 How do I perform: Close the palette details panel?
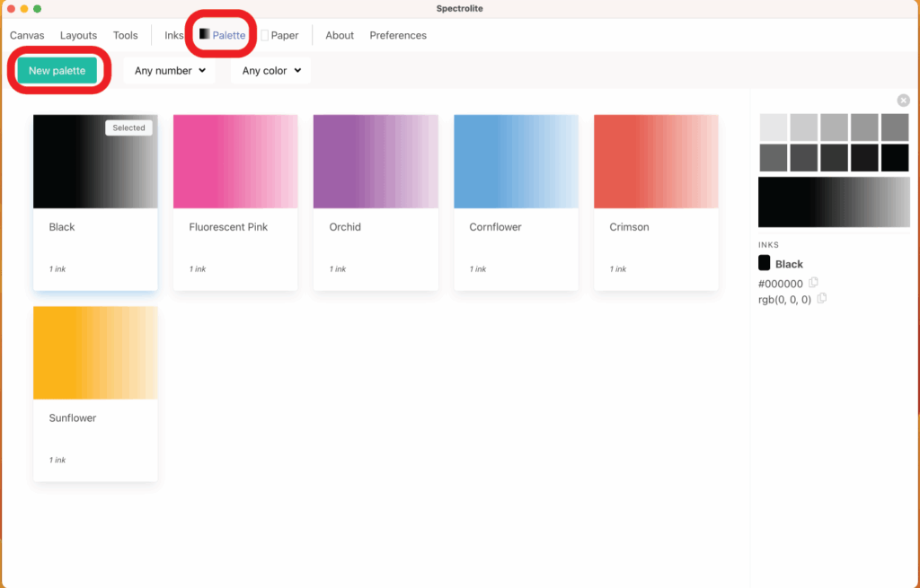(x=903, y=101)
